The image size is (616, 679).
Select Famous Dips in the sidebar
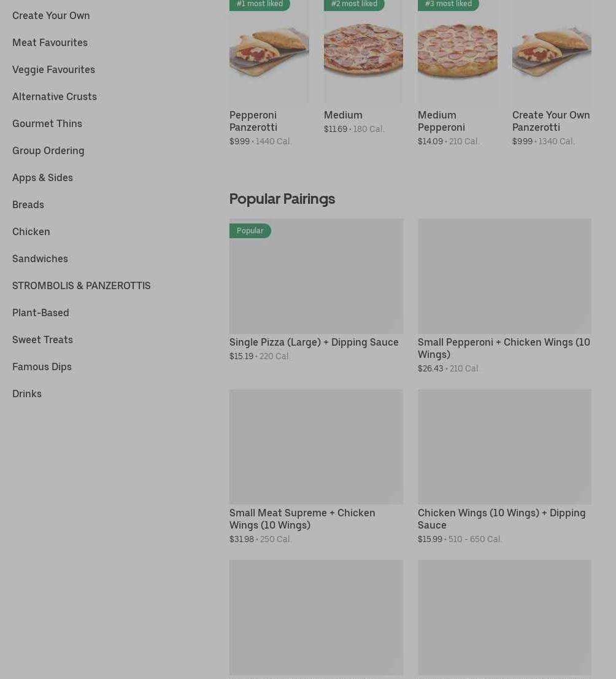coord(42,367)
